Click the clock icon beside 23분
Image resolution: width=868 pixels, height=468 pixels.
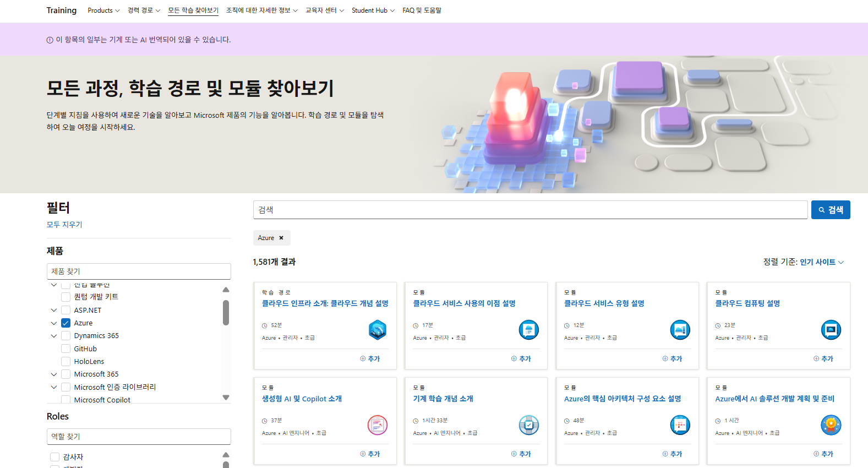pyautogui.click(x=718, y=325)
